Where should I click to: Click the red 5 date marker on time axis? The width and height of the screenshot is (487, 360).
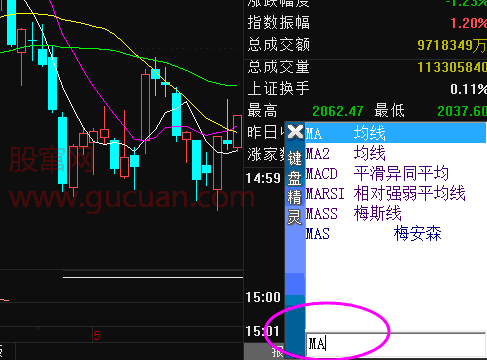(97, 336)
